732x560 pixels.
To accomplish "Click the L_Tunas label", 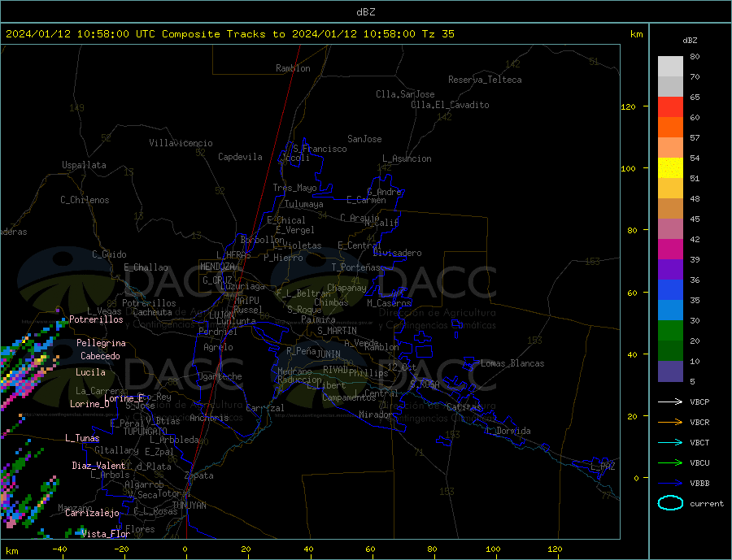I will [x=82, y=438].
